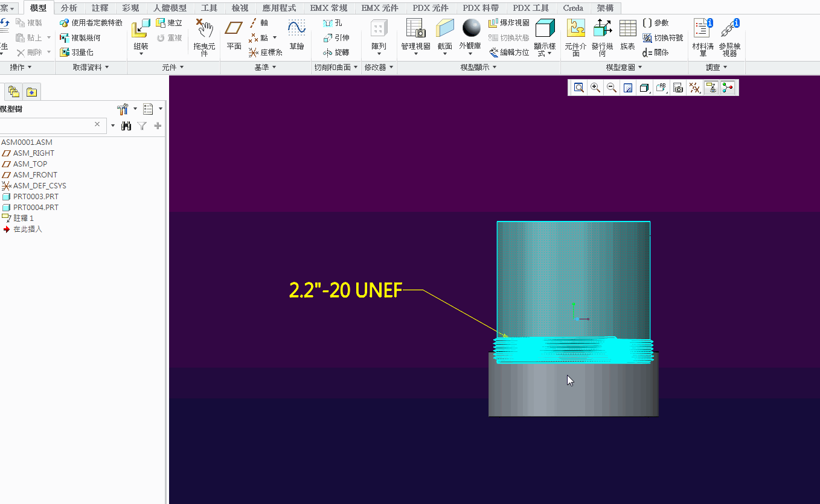Select PRT0003.PRT in the model tree
The height and width of the screenshot is (504, 820).
point(36,197)
